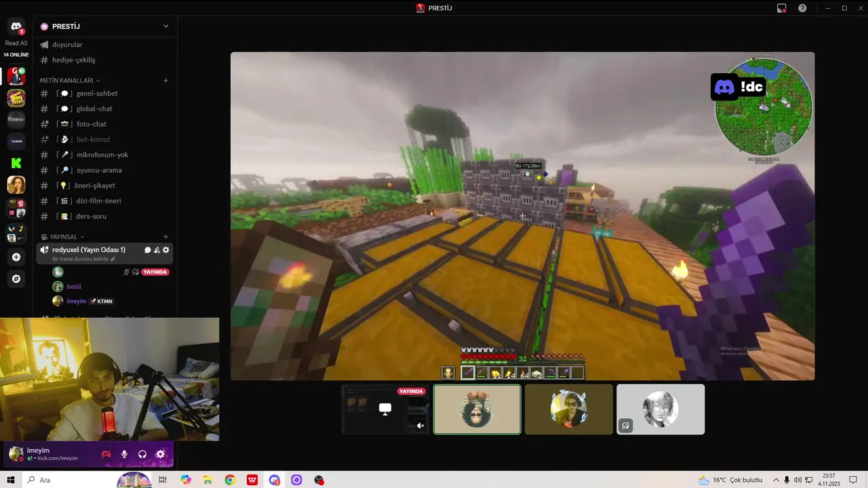
Task: Toggle Windows volume tray icon
Action: 797,480
